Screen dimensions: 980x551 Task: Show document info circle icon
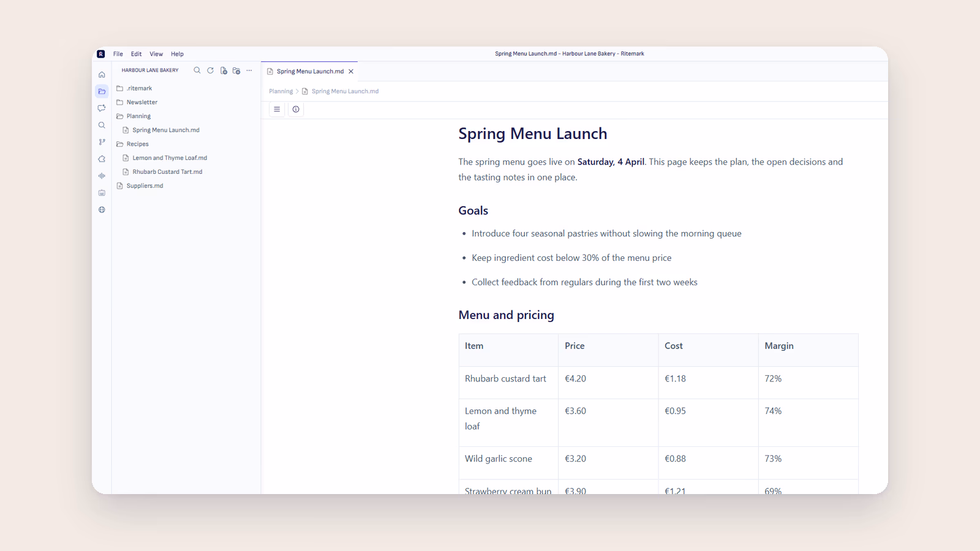[x=296, y=109]
